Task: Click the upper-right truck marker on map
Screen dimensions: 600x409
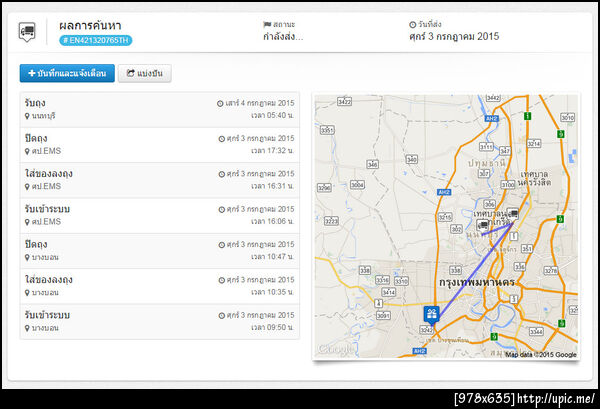Action: point(513,213)
